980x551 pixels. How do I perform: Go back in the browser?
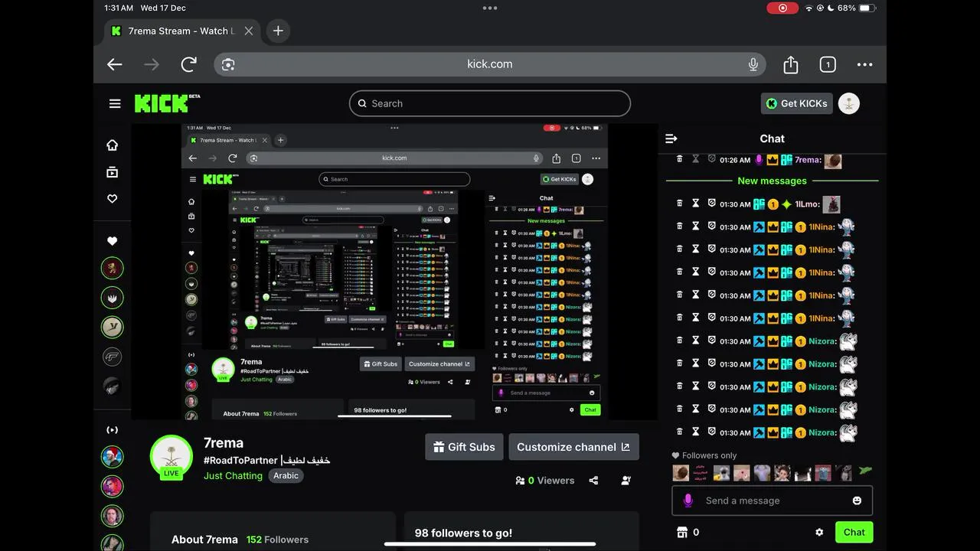click(115, 64)
